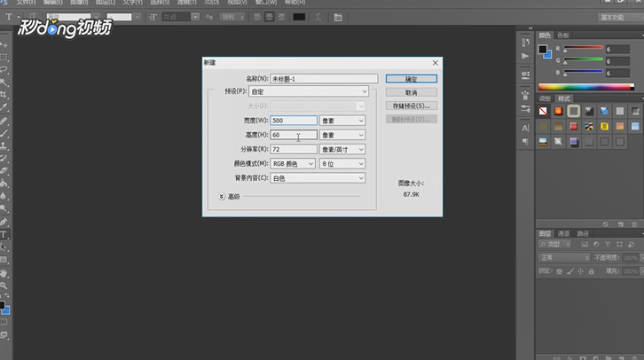
Task: Click right align text icon
Action: [x=281, y=17]
